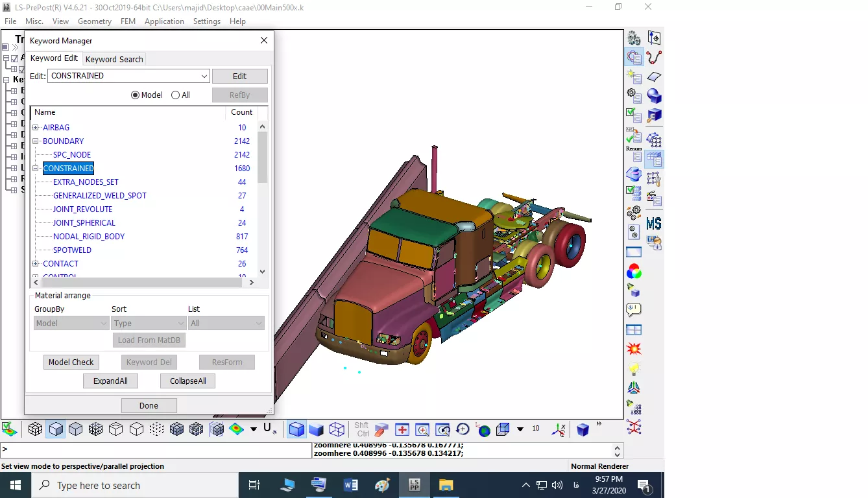Open the Geometry menu
The image size is (868, 498).
(x=95, y=21)
